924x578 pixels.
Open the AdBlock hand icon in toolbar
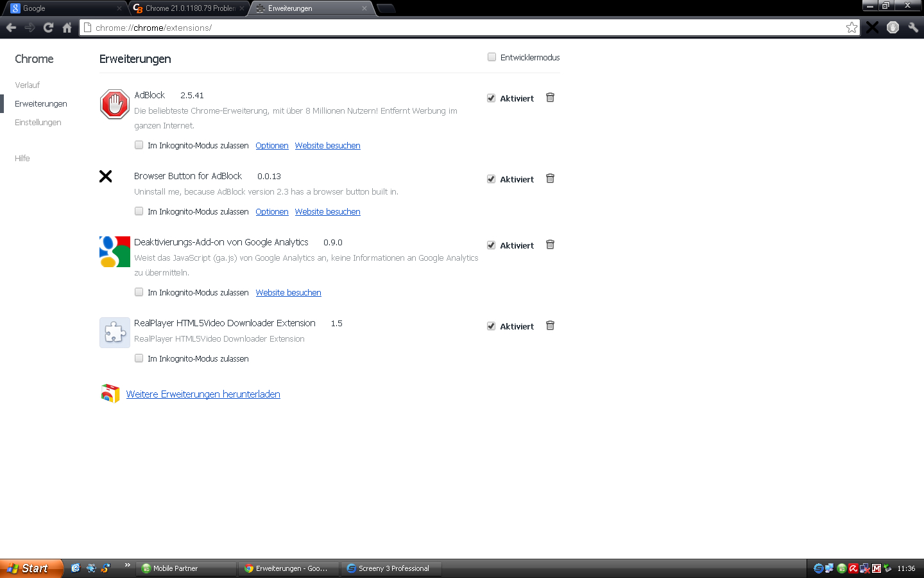pos(893,27)
